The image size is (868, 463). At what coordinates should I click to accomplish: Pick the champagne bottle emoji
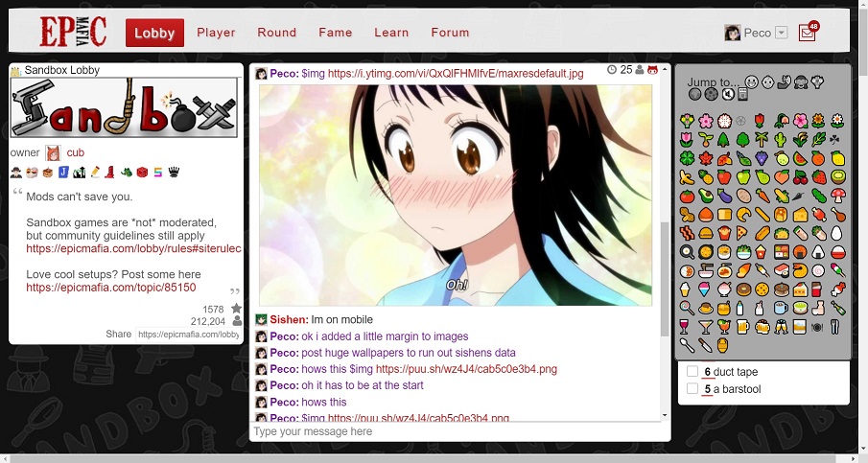(x=838, y=308)
